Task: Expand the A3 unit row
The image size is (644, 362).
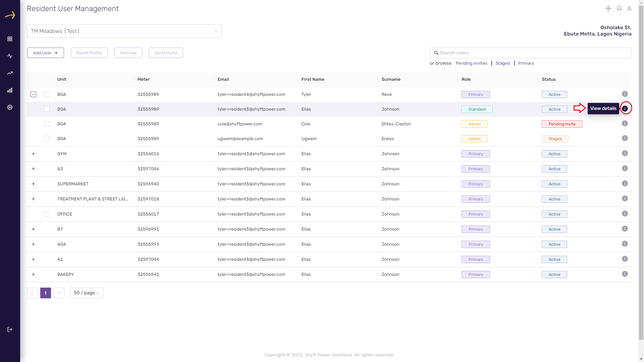Action: (33, 169)
